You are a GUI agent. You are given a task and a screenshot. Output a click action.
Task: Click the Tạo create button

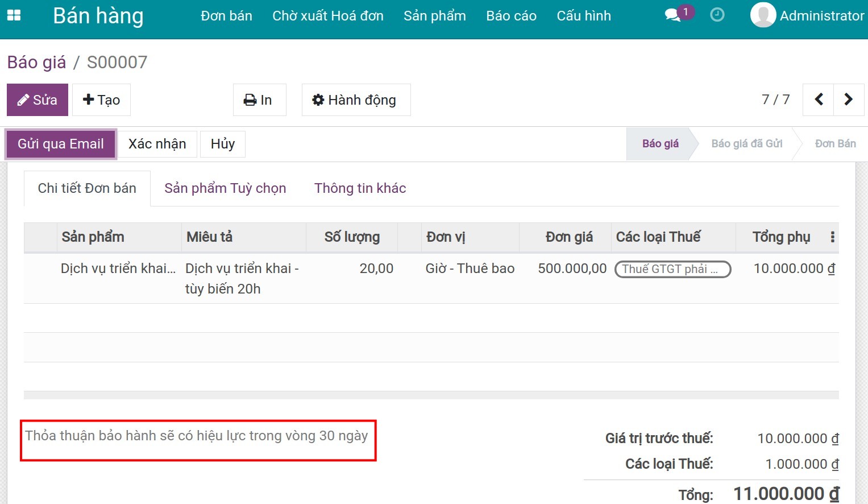click(101, 100)
